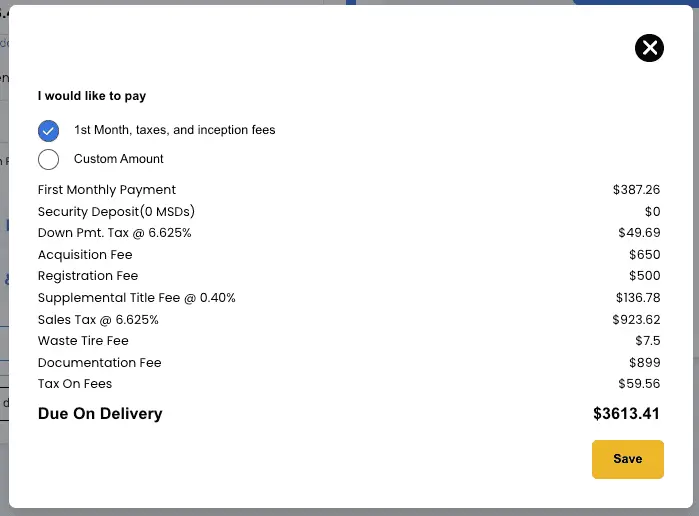Select the 1st Month, taxes, inception fees radio
The height and width of the screenshot is (516, 699).
tap(48, 131)
